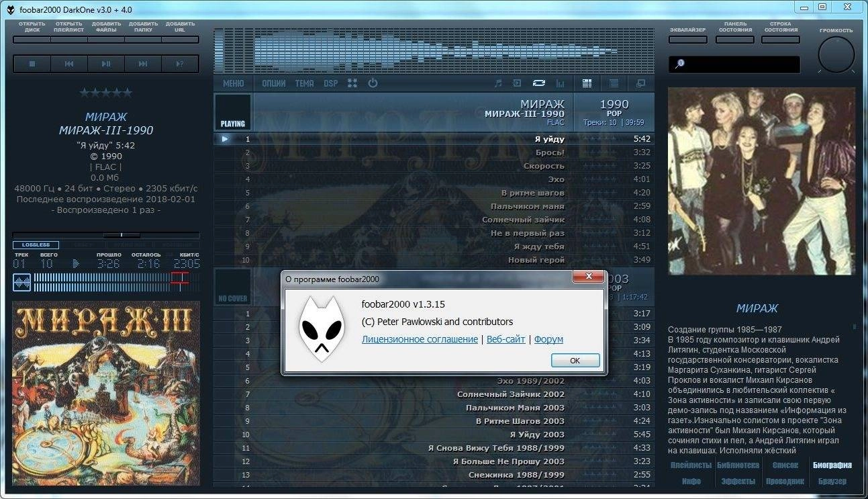The width and height of the screenshot is (868, 499).
Task: Switch to Биография tab
Action: [832, 465]
